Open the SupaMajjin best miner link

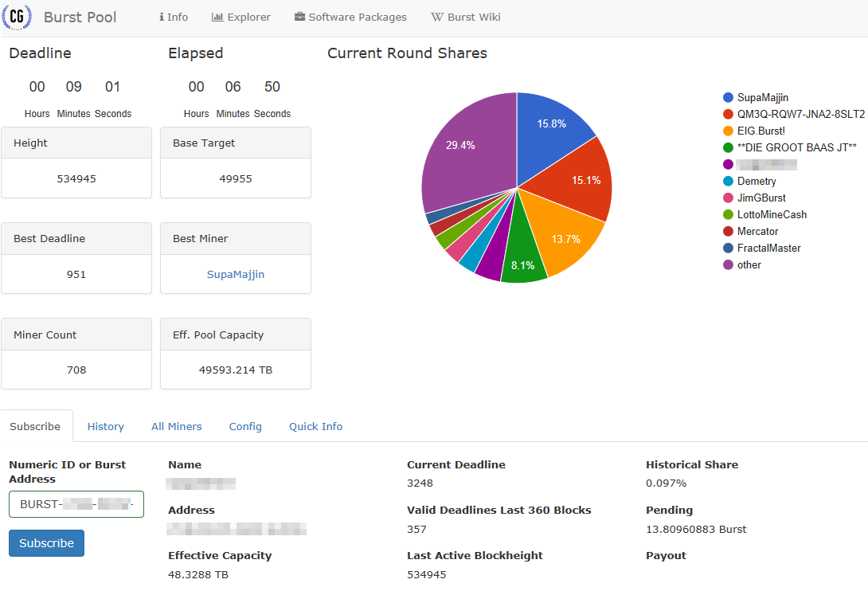pos(236,274)
